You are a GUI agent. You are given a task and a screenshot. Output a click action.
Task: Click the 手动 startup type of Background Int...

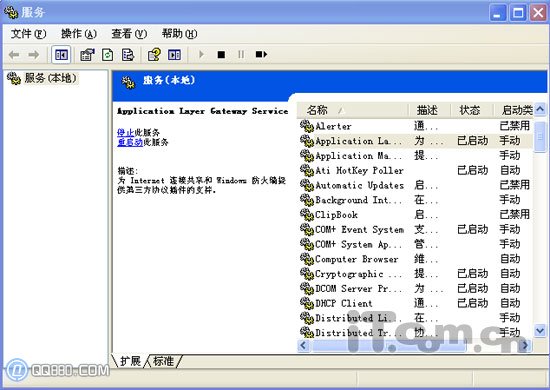pyautogui.click(x=510, y=200)
